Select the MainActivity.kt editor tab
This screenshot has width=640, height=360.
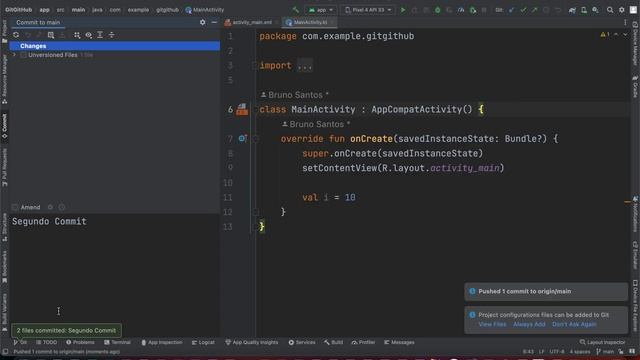click(310, 22)
